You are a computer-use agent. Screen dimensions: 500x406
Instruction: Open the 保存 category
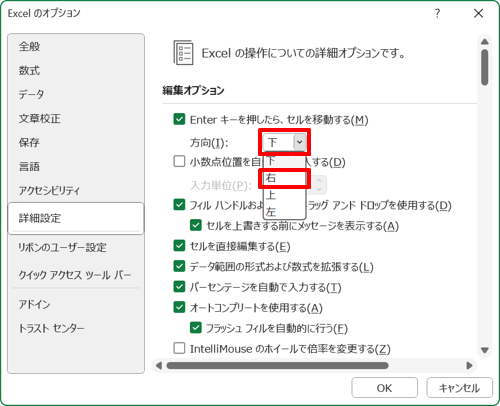tap(29, 142)
